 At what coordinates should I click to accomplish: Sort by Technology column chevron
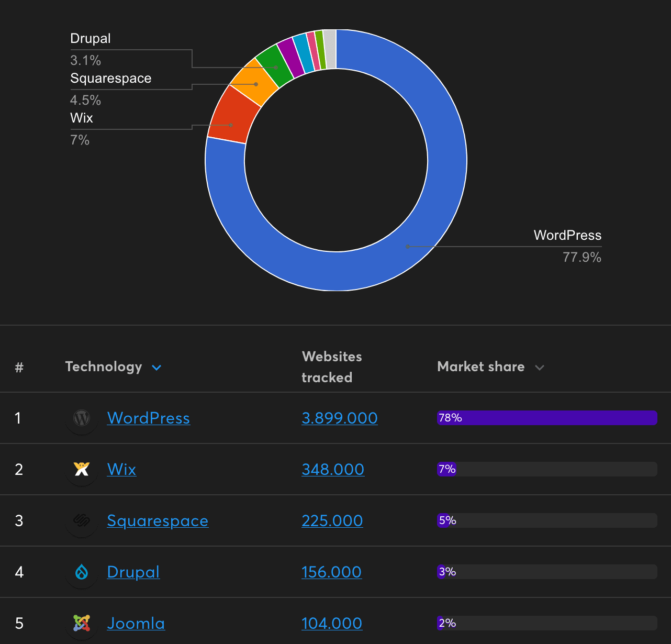pyautogui.click(x=156, y=368)
